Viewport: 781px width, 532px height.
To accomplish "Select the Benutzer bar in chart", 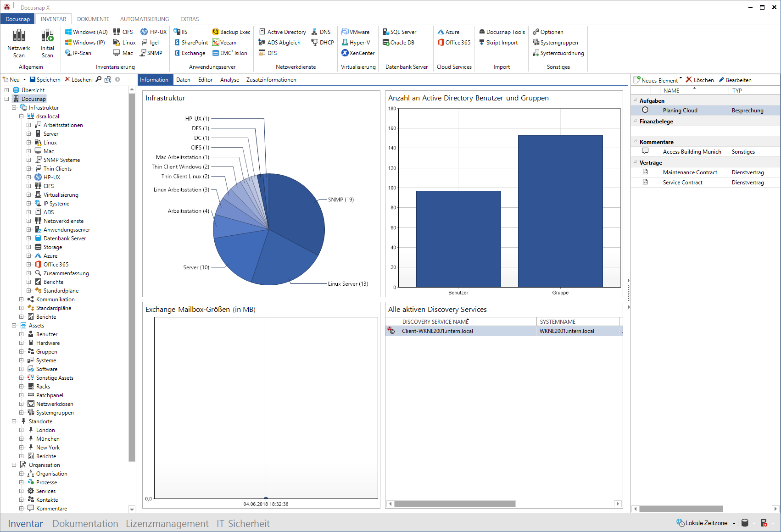I will pyautogui.click(x=458, y=239).
